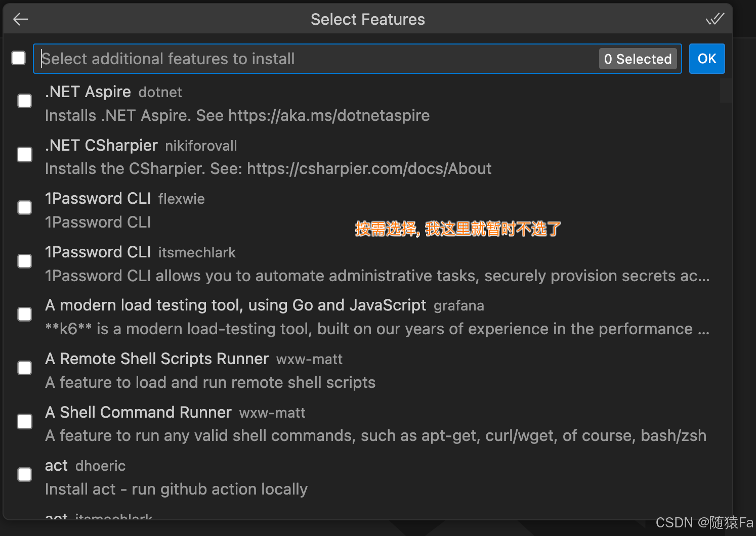The height and width of the screenshot is (536, 756).
Task: Click 'A Remote Shell Scripts Runner' title
Action: (157, 359)
